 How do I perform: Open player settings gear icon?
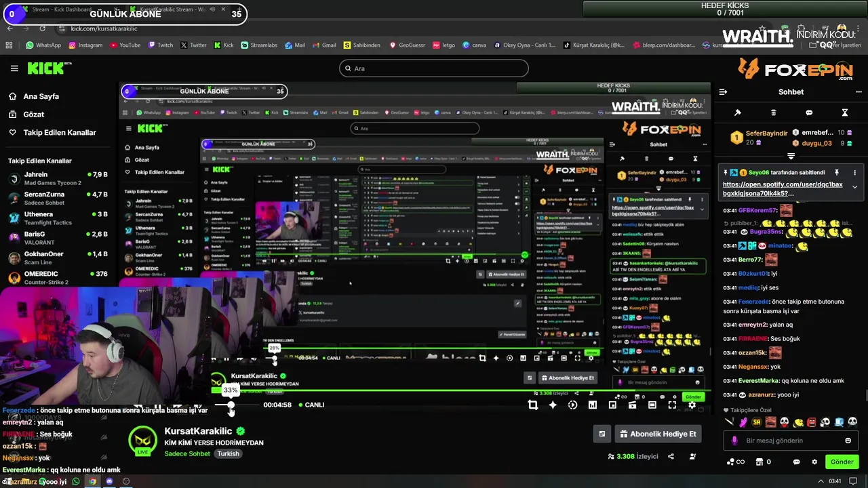[692, 405]
